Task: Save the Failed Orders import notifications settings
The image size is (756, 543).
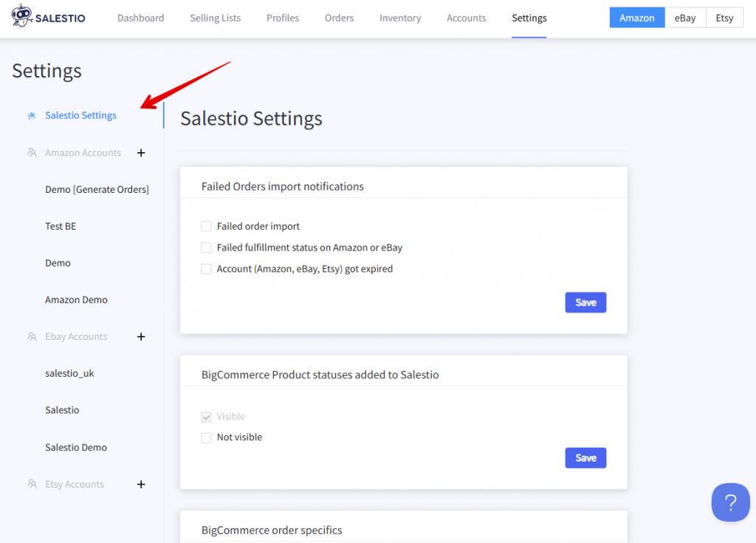Action: pyautogui.click(x=585, y=302)
